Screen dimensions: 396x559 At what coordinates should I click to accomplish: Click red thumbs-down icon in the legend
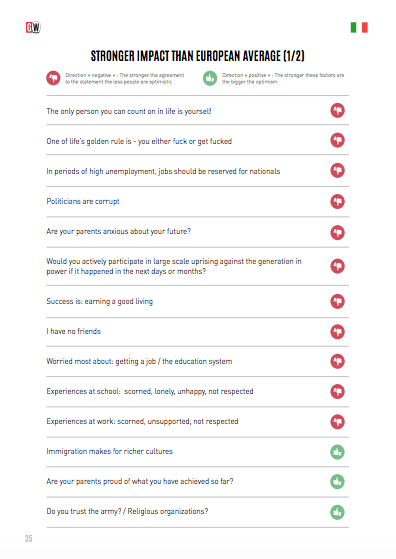[x=53, y=78]
